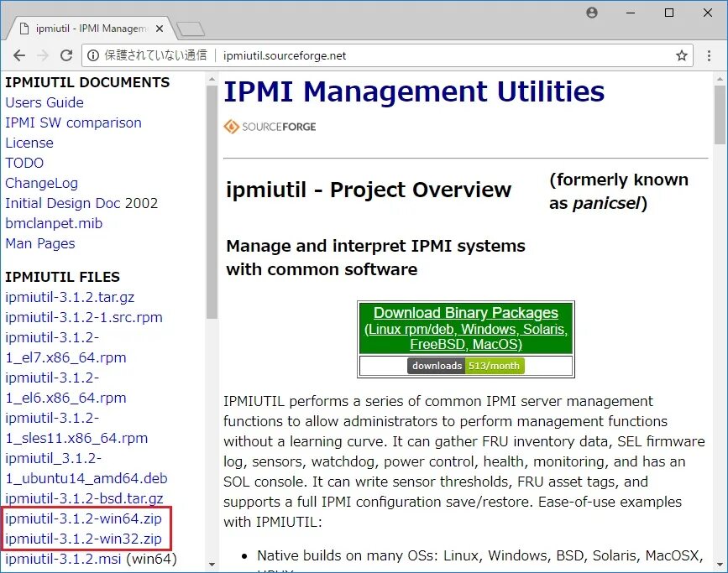Open IPMI SW comparison link
The image size is (728, 573).
point(73,123)
